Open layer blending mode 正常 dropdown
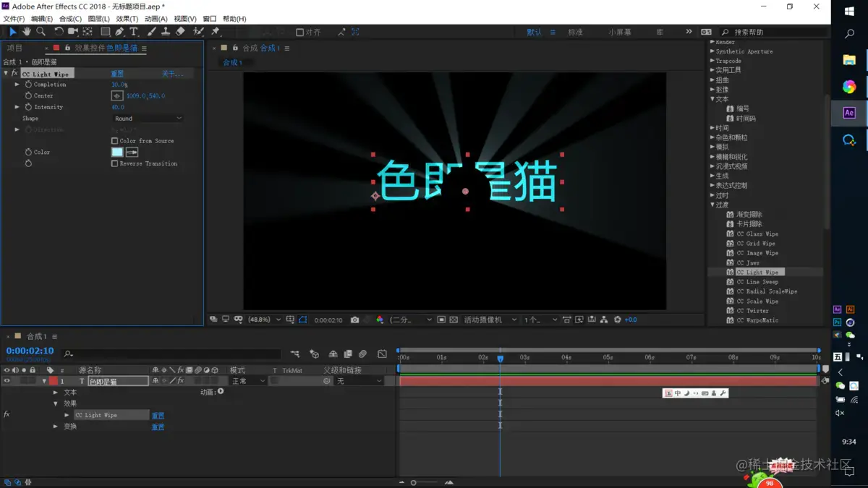This screenshot has height=488, width=868. 247,381
